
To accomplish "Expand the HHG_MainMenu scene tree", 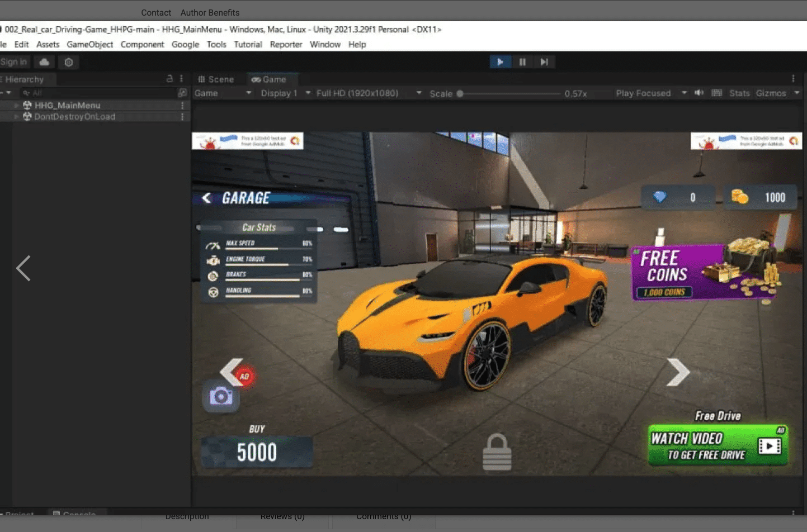I will (16, 105).
